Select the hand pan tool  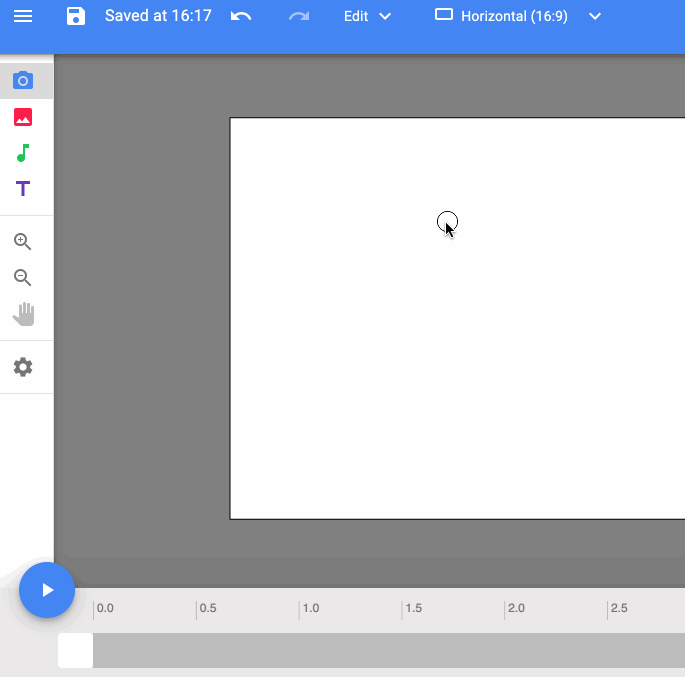[x=24, y=314]
